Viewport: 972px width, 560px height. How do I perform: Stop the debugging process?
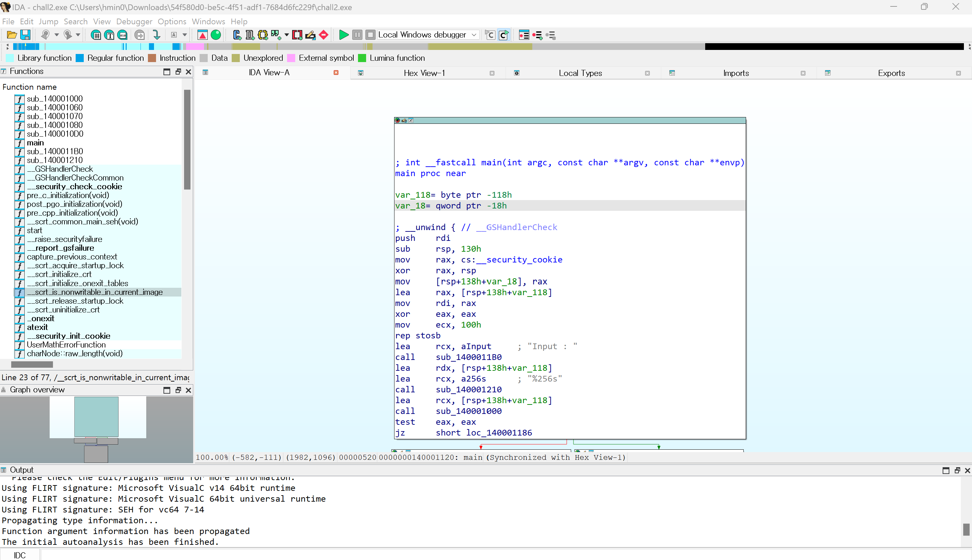[x=370, y=35]
